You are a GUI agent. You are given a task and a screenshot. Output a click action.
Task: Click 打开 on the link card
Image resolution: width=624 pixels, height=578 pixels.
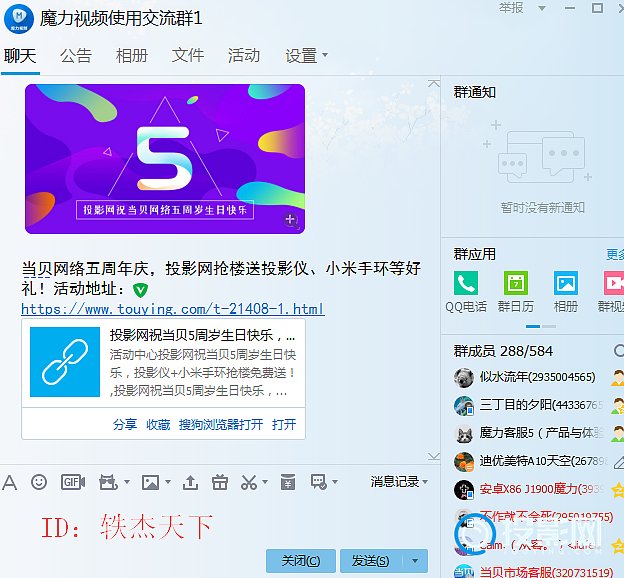click(x=284, y=425)
